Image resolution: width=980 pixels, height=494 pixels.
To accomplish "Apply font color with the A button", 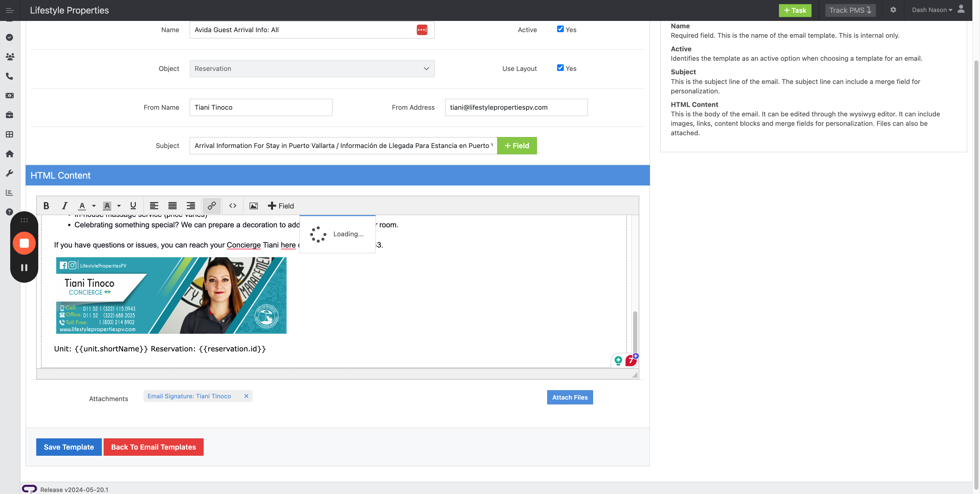I will (x=82, y=206).
